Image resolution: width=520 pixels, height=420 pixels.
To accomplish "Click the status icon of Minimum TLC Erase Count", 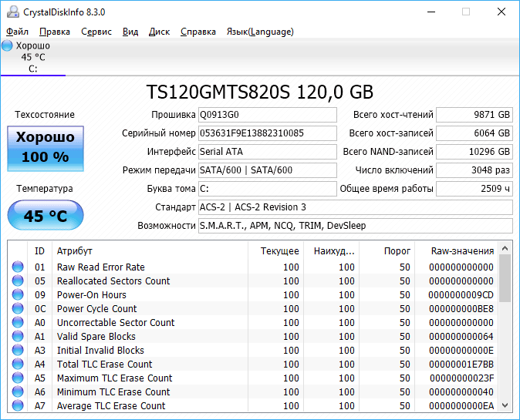I will click(18, 391).
